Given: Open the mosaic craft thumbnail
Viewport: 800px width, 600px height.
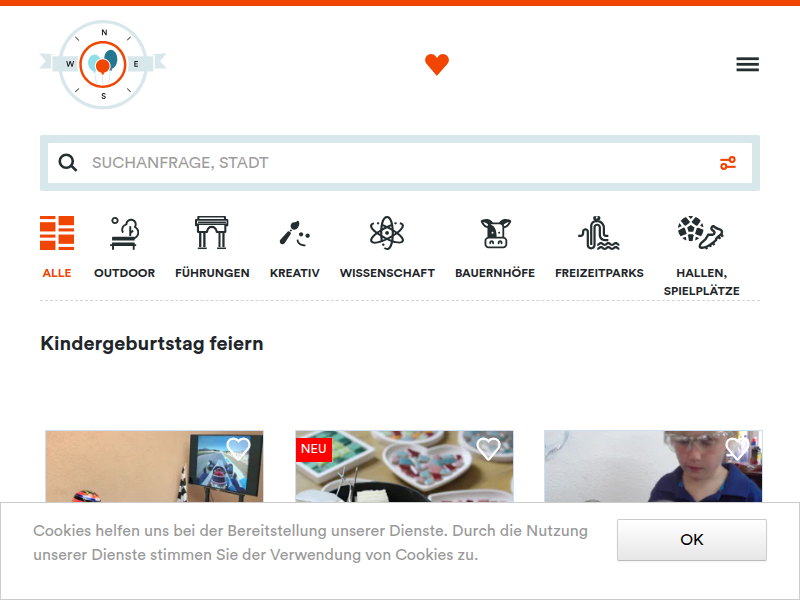Looking at the screenshot, I should pyautogui.click(x=404, y=466).
